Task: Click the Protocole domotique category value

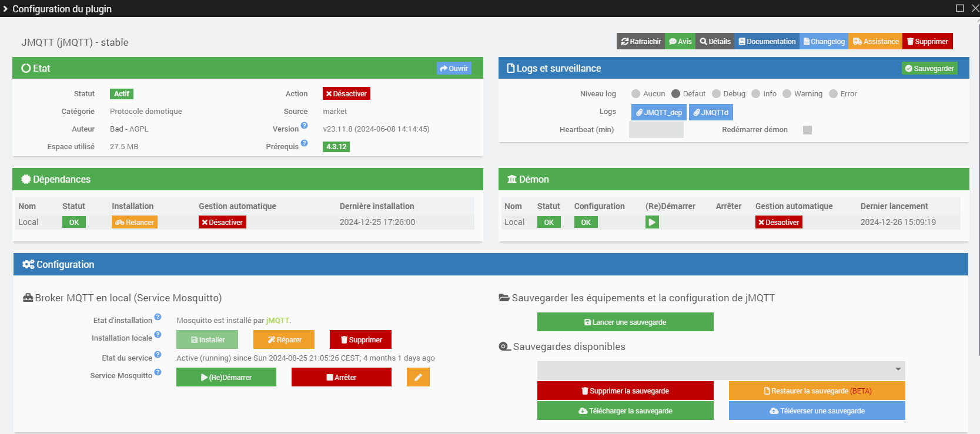Action: pyautogui.click(x=146, y=112)
